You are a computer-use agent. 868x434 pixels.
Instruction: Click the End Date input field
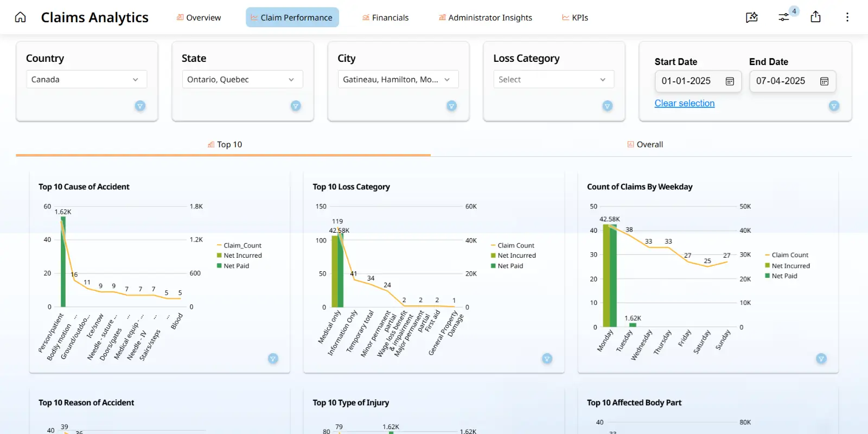pyautogui.click(x=781, y=81)
